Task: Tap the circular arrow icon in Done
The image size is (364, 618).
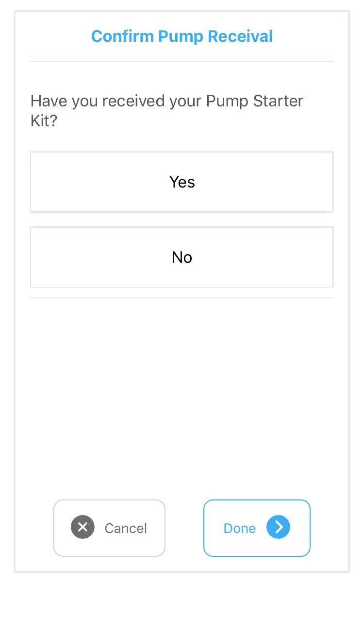Action: [x=278, y=528]
